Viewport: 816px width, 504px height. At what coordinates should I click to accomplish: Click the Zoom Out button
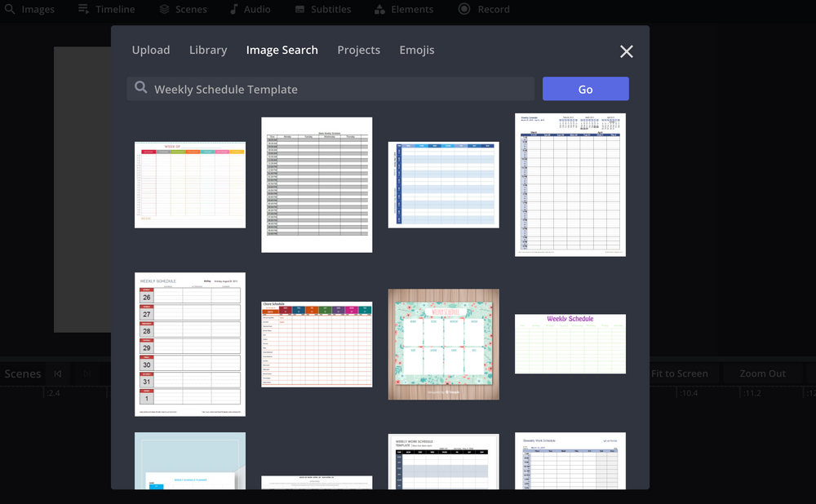tap(761, 373)
